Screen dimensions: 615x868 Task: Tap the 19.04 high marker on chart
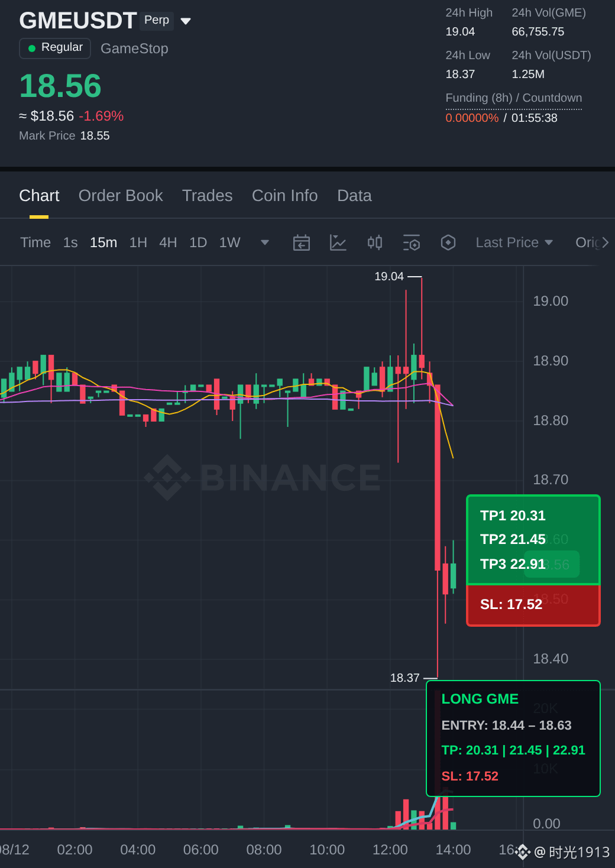[x=389, y=276]
